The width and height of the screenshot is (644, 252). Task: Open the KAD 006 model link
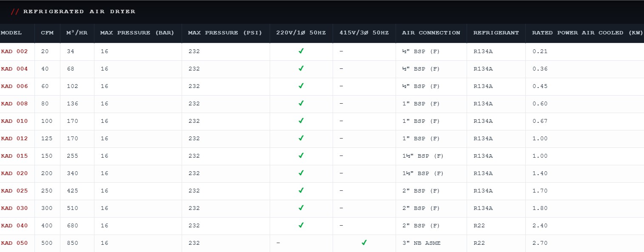point(14,86)
